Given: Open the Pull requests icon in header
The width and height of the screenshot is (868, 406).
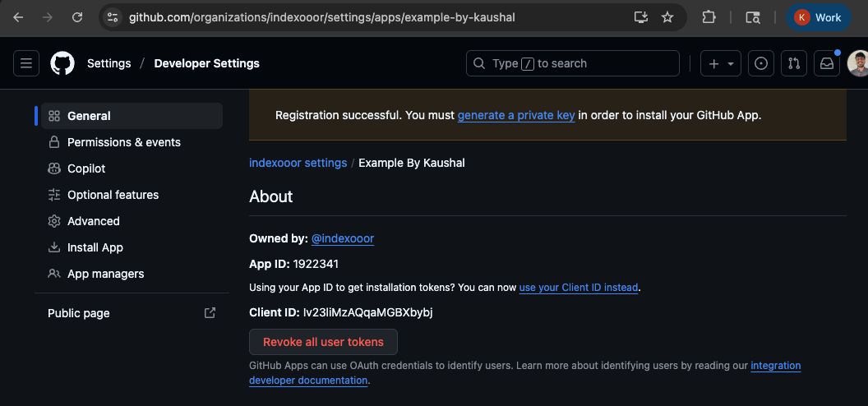Looking at the screenshot, I should 794,63.
